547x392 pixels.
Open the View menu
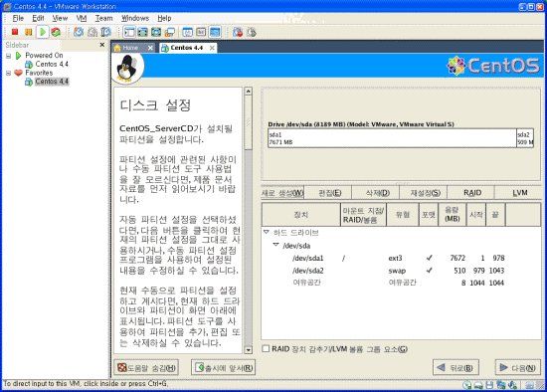[60, 18]
